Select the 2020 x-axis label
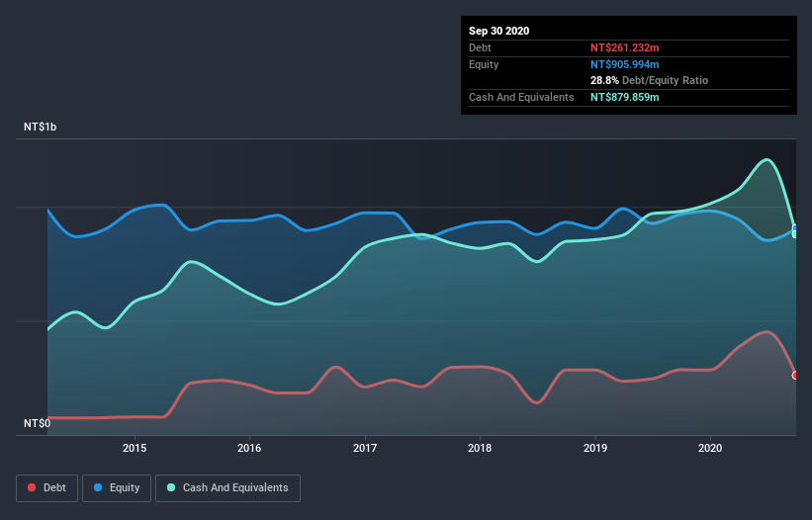The width and height of the screenshot is (812, 520). coord(710,448)
